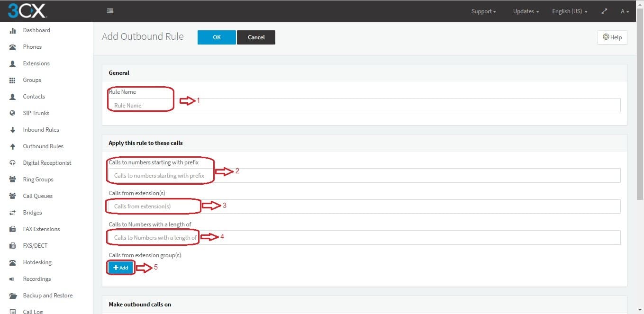Click the SIP Trunks globe icon
The height and width of the screenshot is (314, 644).
13,113
